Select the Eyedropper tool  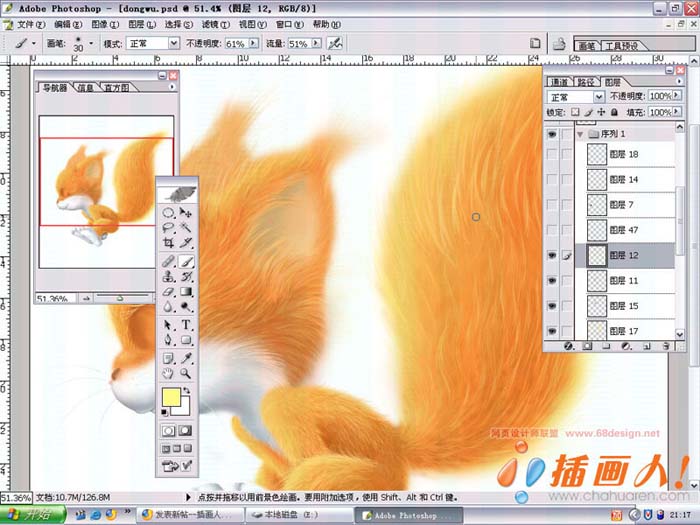(186, 358)
